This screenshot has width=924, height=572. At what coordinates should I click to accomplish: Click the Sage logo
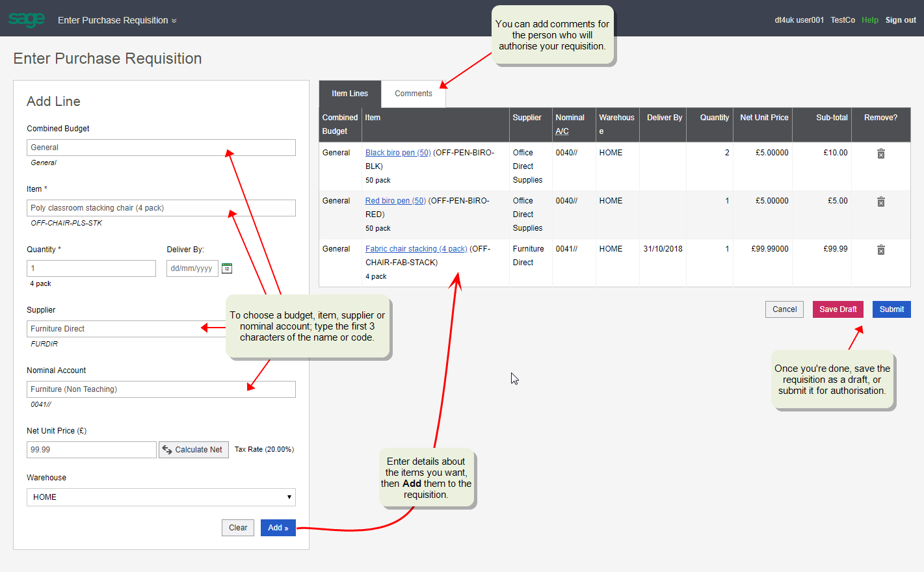pyautogui.click(x=26, y=18)
